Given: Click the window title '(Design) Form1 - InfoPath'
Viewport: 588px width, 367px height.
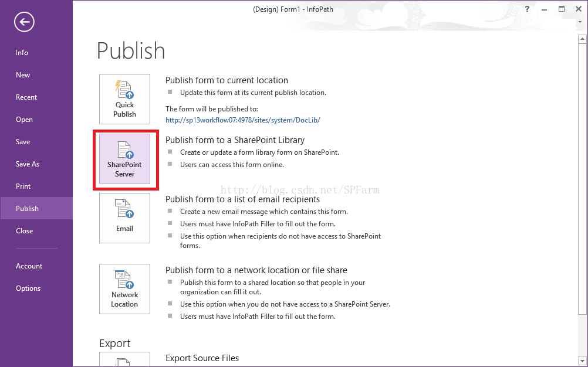Looking at the screenshot, I should click(x=293, y=9).
